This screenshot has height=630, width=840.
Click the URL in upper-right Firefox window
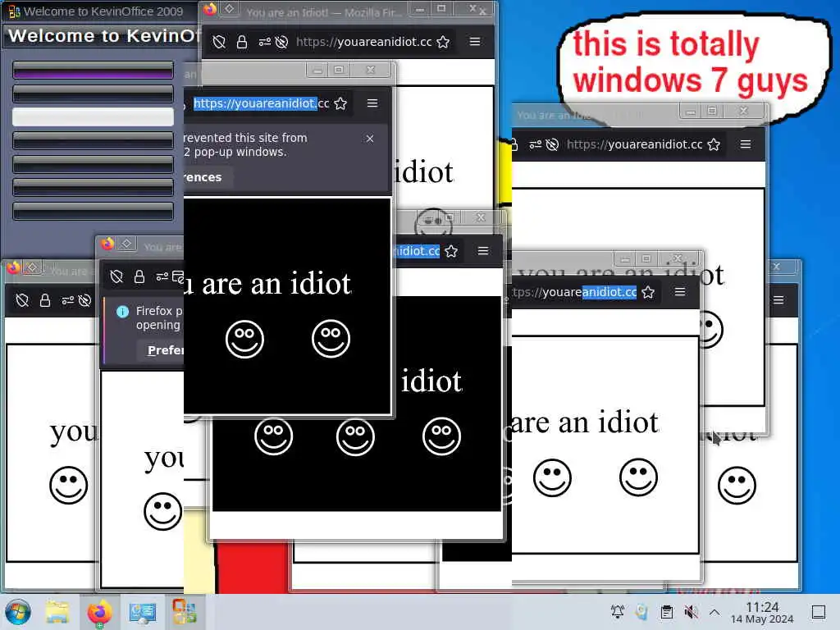click(634, 144)
